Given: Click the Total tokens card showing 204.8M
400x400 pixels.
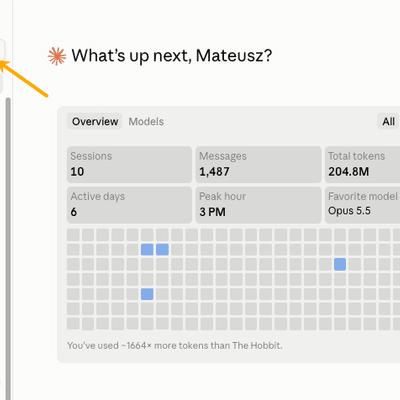Looking at the screenshot, I should point(362,164).
